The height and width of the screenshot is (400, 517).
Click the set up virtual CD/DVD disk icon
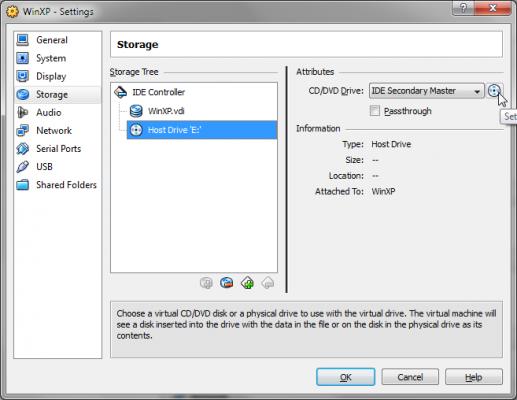(x=494, y=91)
